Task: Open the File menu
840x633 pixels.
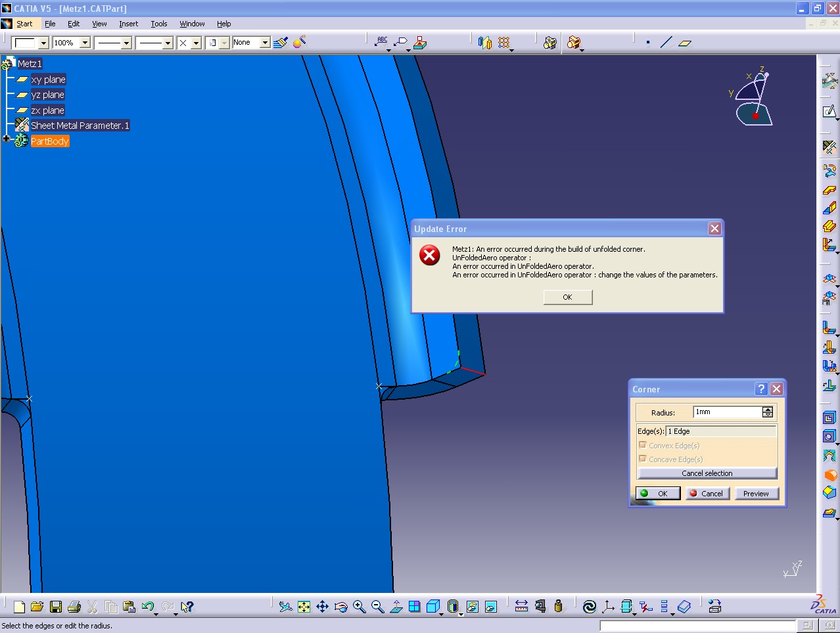Action: coord(50,24)
